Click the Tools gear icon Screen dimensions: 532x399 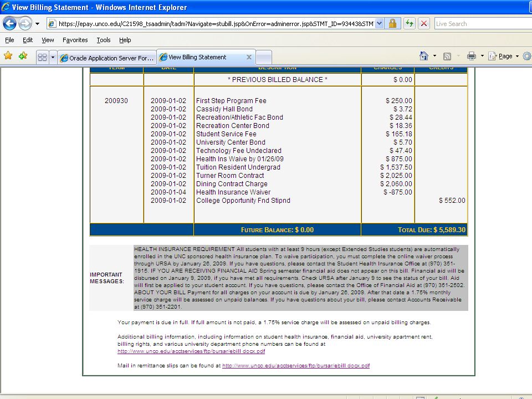527,57
